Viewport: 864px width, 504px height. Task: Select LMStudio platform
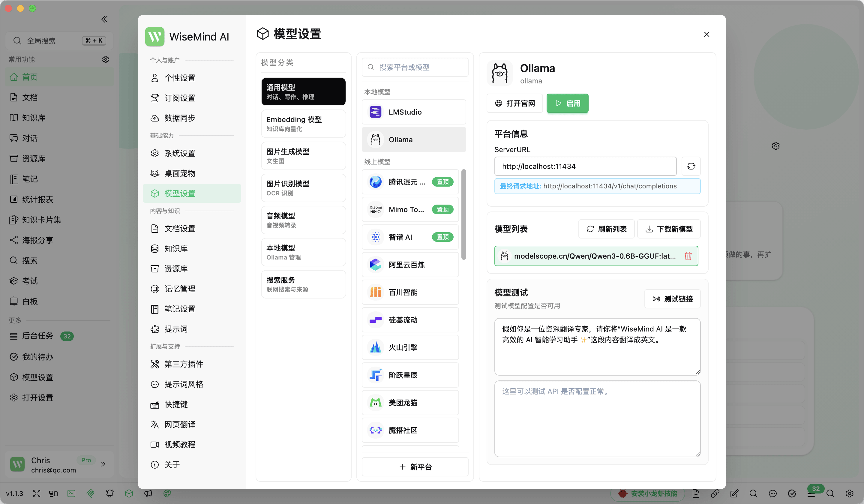click(x=414, y=112)
